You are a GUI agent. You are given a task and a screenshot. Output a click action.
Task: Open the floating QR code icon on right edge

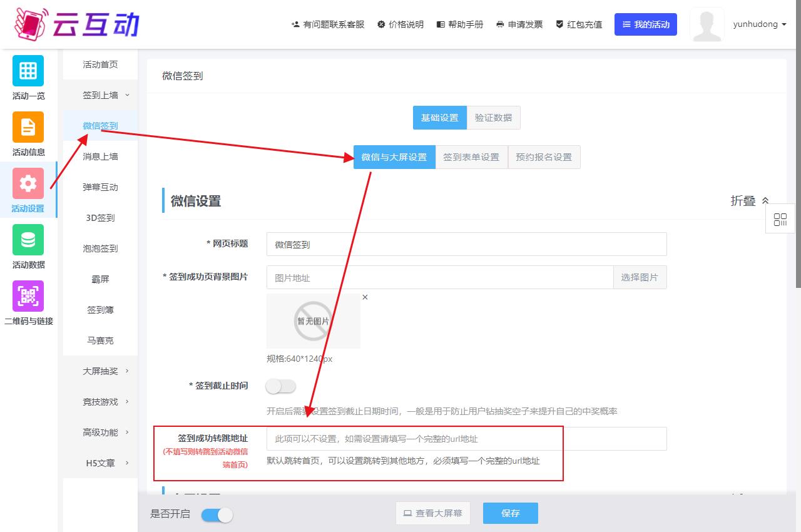click(780, 220)
